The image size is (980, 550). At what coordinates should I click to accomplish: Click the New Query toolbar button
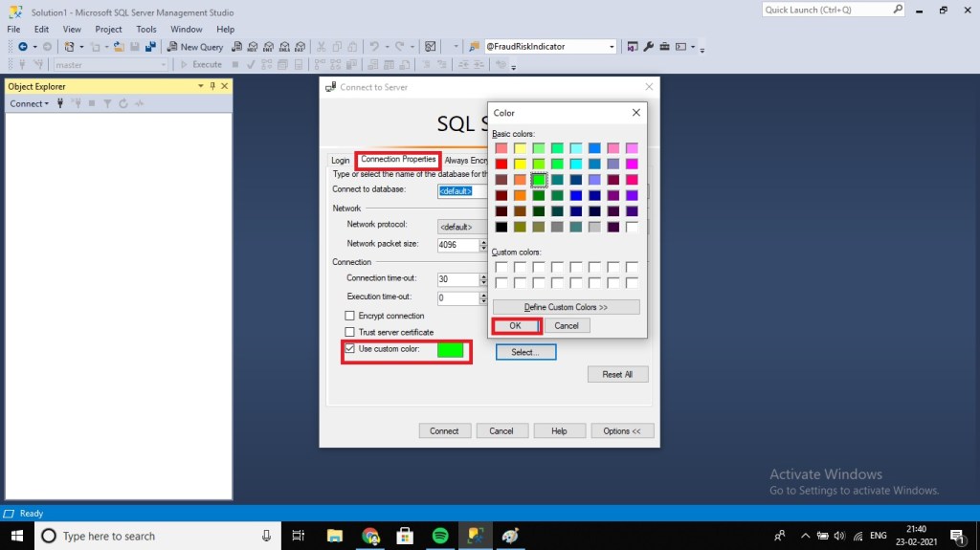click(195, 46)
